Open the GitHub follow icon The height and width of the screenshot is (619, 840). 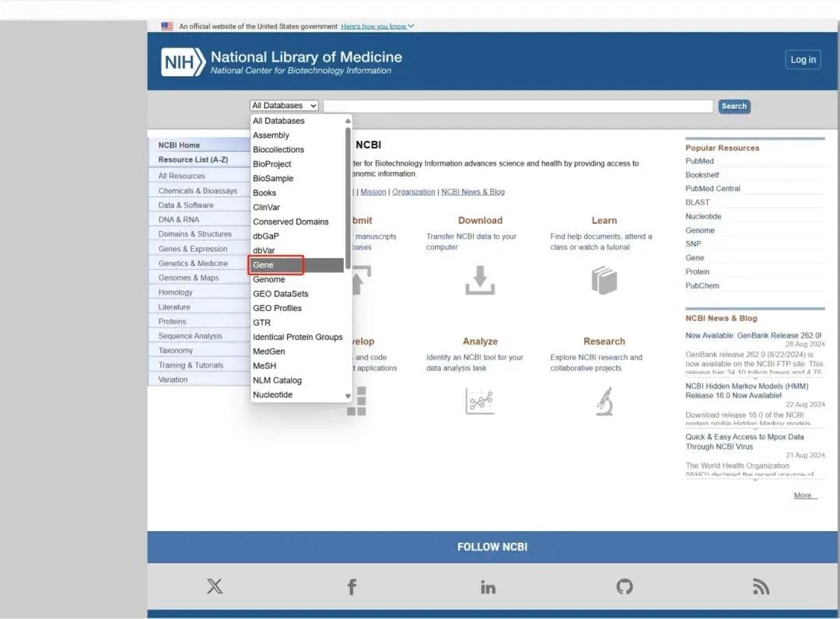point(625,587)
